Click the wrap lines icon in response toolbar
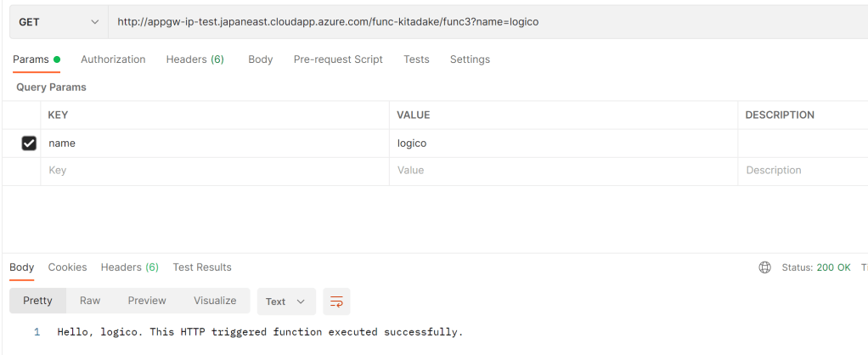The width and height of the screenshot is (868, 355). pyautogui.click(x=336, y=301)
